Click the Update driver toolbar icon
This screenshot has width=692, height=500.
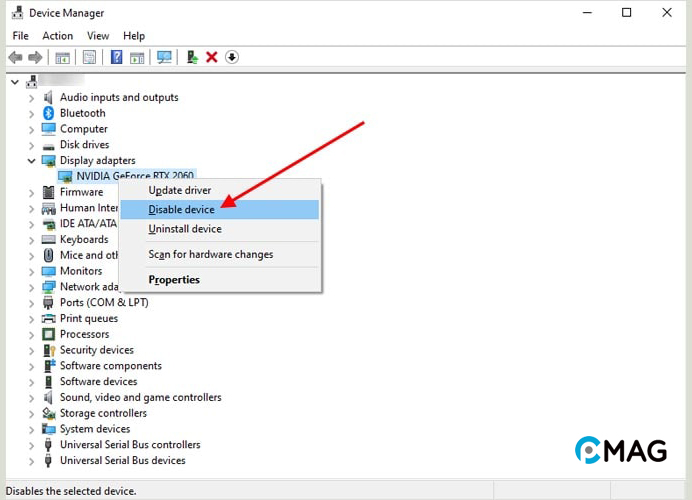192,57
